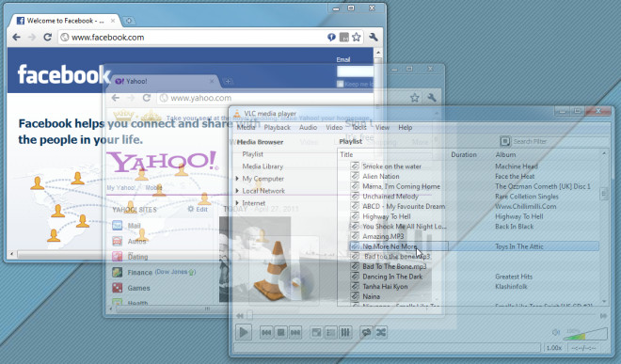Toggle shuffle mode in VLC
621x364 pixels.
[x=381, y=332]
